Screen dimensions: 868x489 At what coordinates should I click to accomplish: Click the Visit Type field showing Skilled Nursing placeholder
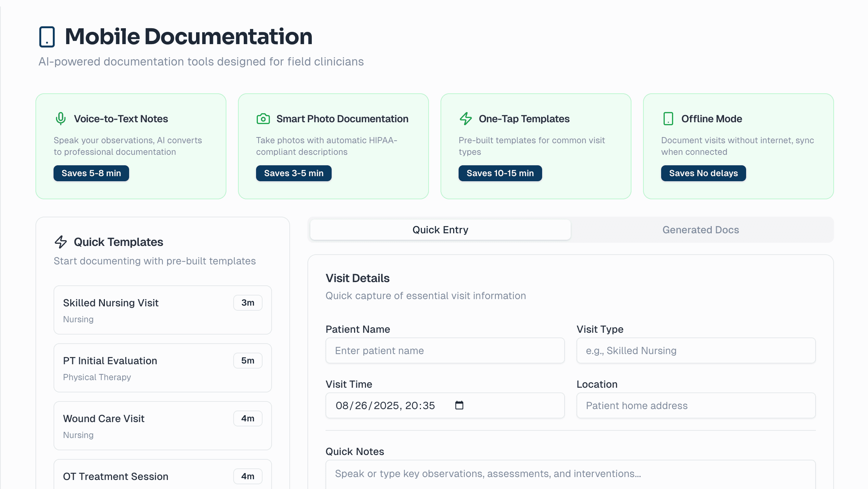click(x=695, y=350)
